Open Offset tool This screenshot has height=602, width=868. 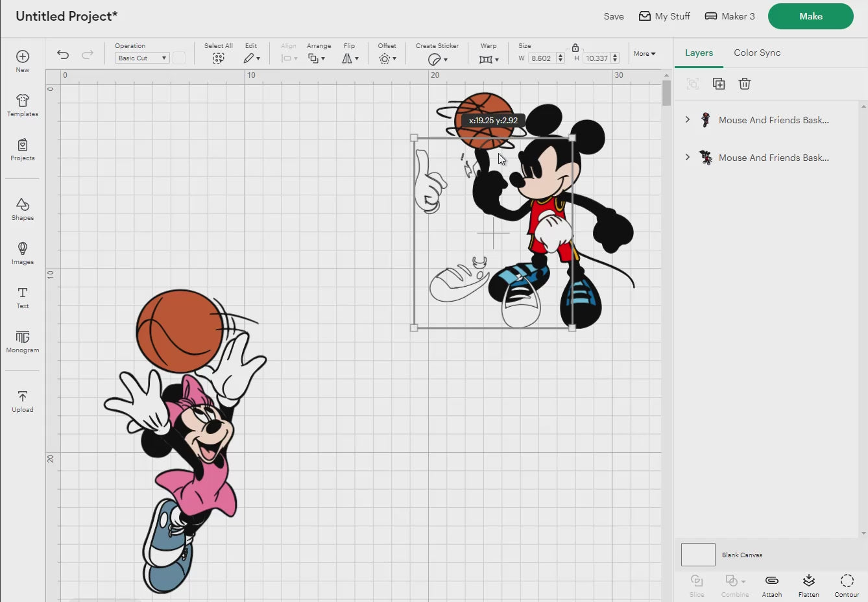coord(387,58)
